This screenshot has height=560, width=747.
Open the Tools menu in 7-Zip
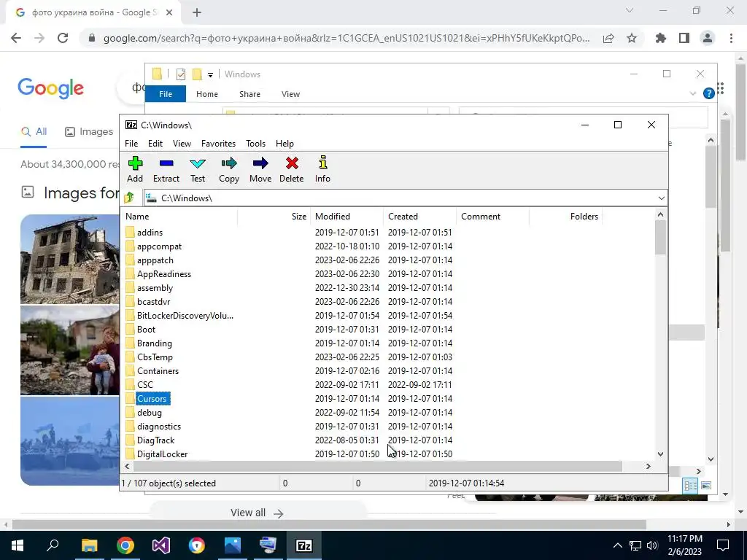click(255, 144)
